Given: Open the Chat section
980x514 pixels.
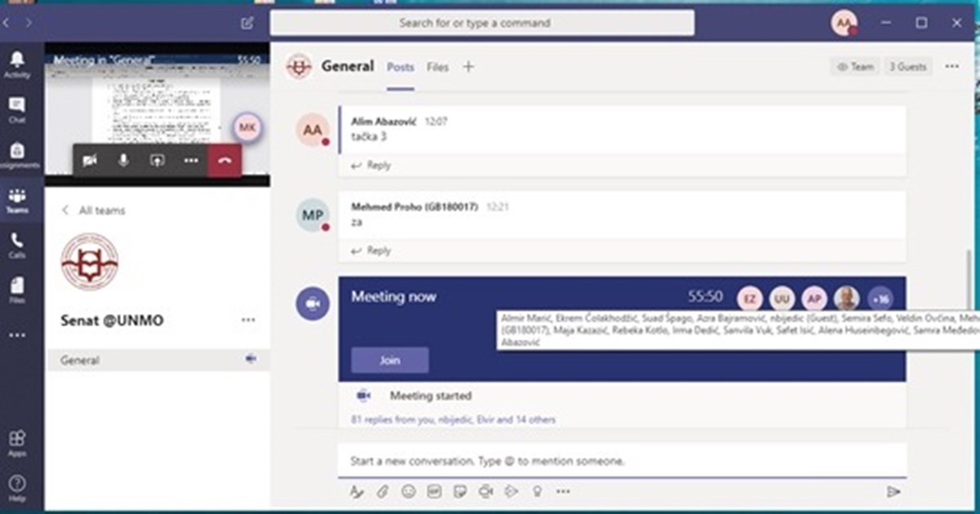Looking at the screenshot, I should [16, 109].
